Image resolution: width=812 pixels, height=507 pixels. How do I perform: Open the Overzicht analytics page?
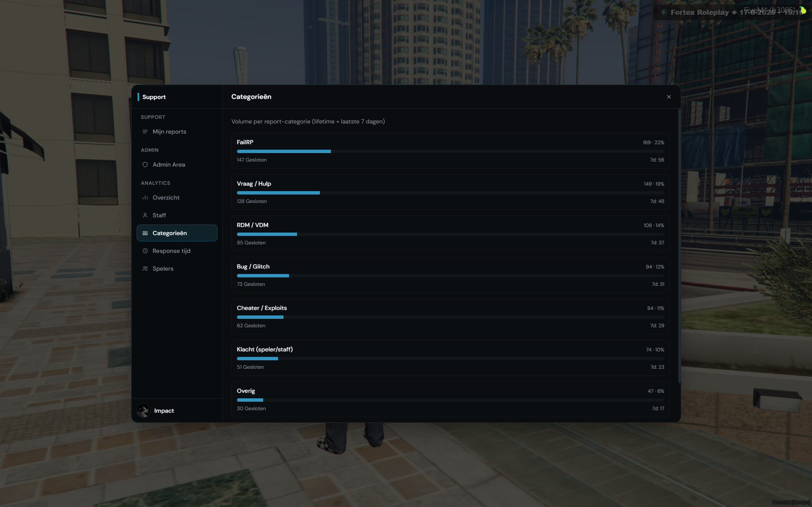click(177, 197)
